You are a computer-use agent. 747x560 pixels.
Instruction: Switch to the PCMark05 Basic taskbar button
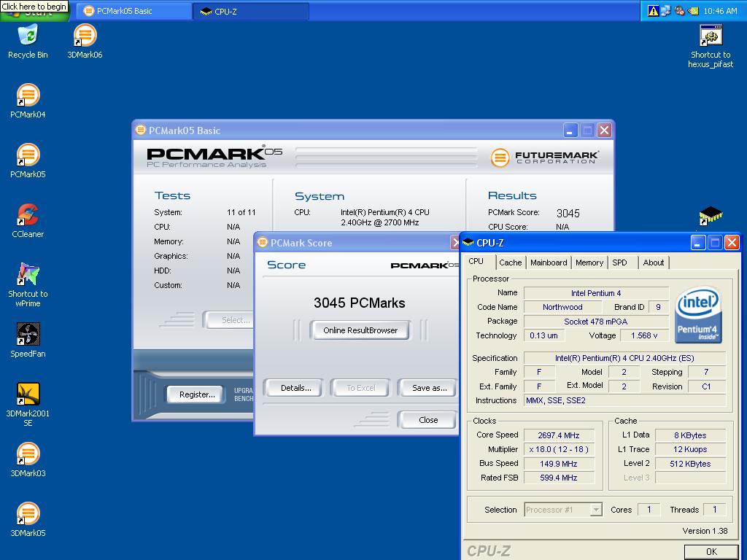pos(134,11)
